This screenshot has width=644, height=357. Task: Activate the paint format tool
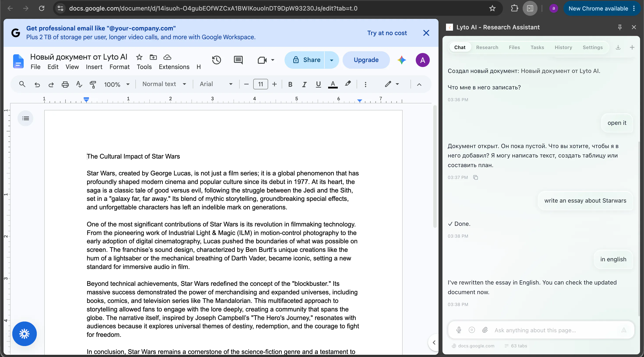coord(93,85)
